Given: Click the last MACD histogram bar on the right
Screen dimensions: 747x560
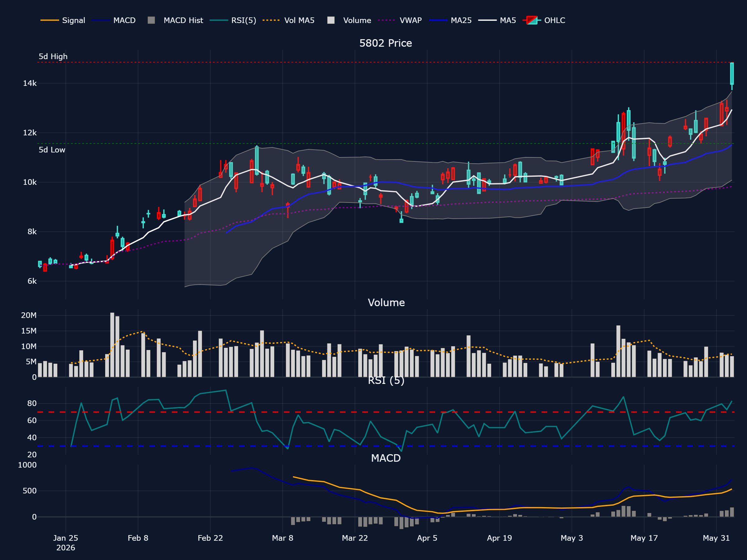Looking at the screenshot, I should coord(732,512).
